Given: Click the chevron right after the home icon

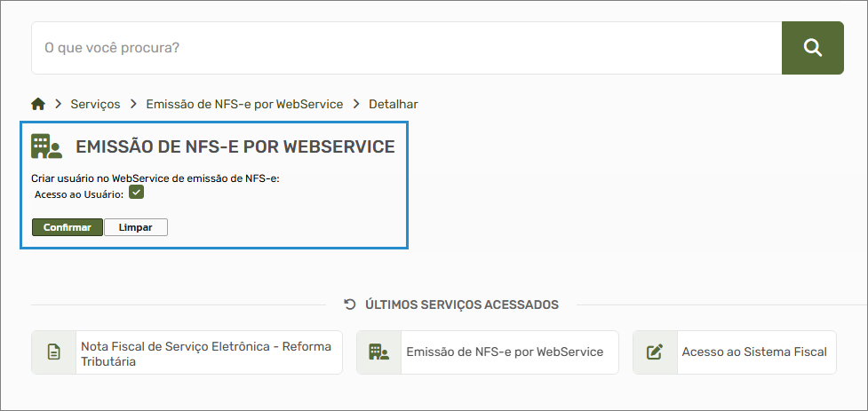Looking at the screenshot, I should tap(58, 104).
